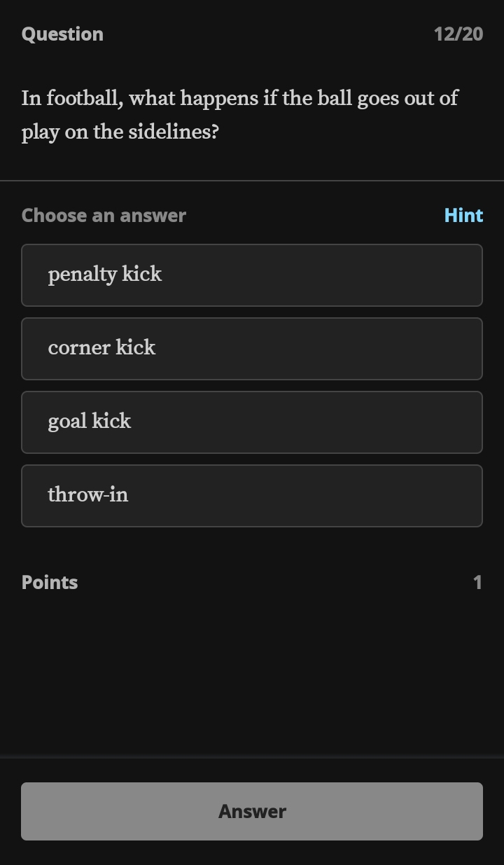Click the "Choose an answer" label

104,215
